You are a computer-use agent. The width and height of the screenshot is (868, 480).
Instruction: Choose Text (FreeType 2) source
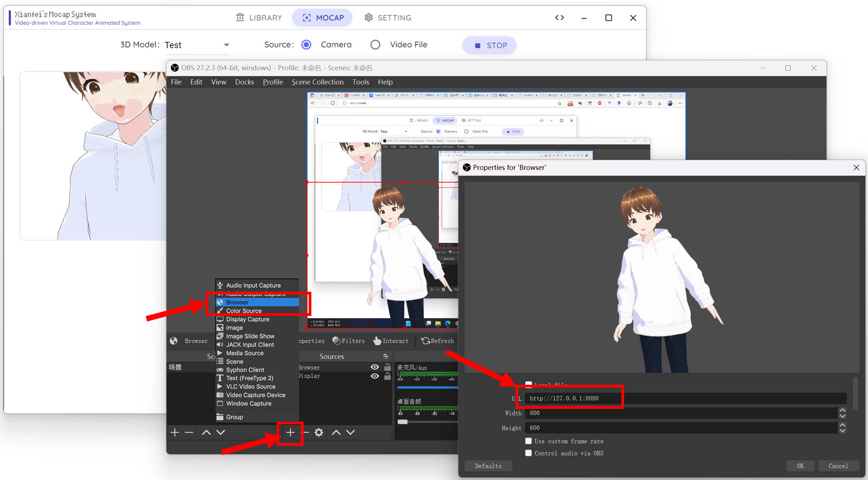[257, 378]
